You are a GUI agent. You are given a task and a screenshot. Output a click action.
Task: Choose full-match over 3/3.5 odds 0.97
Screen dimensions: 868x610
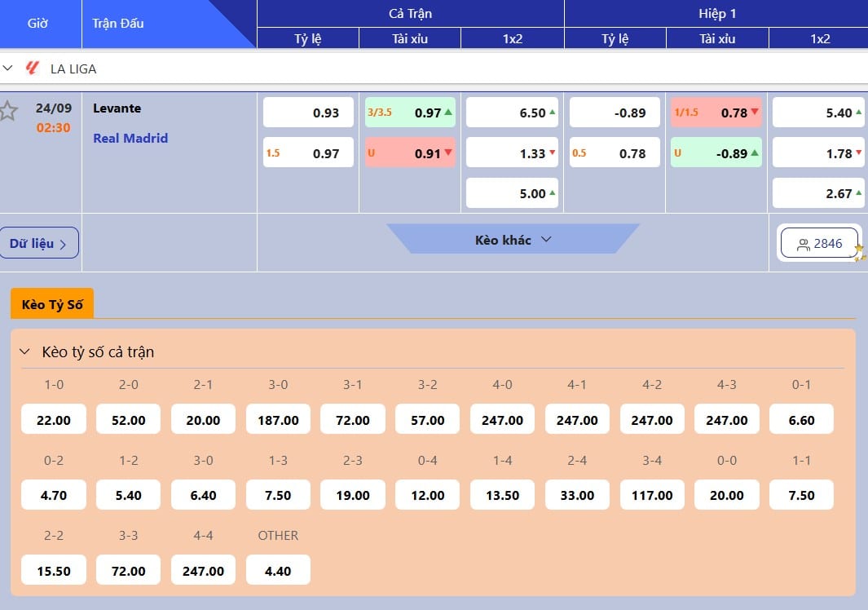(410, 113)
